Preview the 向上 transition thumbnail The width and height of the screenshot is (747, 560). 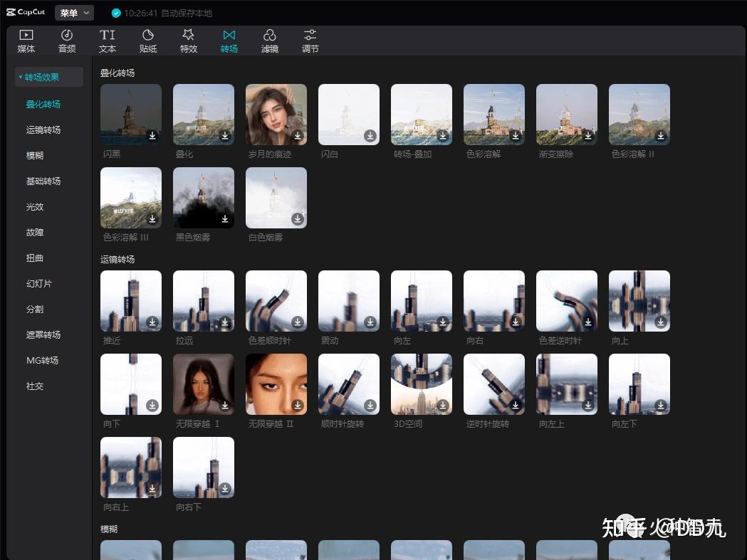pos(639,301)
